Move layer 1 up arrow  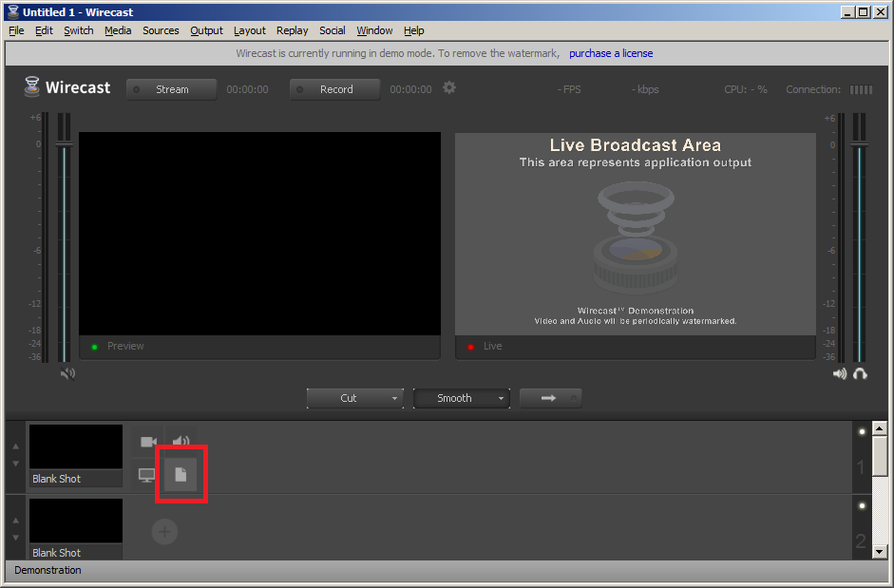16,446
